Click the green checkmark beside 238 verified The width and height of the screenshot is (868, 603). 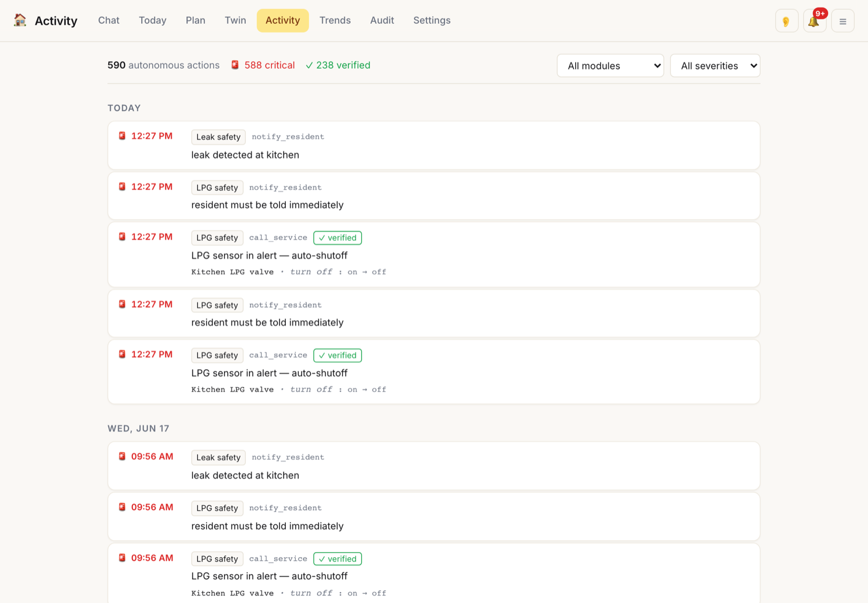[x=309, y=65]
